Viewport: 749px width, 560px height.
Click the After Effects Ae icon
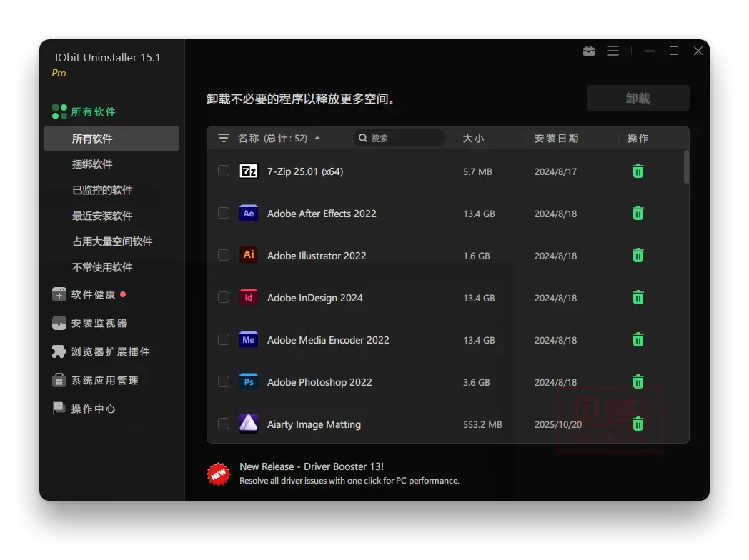tap(249, 213)
